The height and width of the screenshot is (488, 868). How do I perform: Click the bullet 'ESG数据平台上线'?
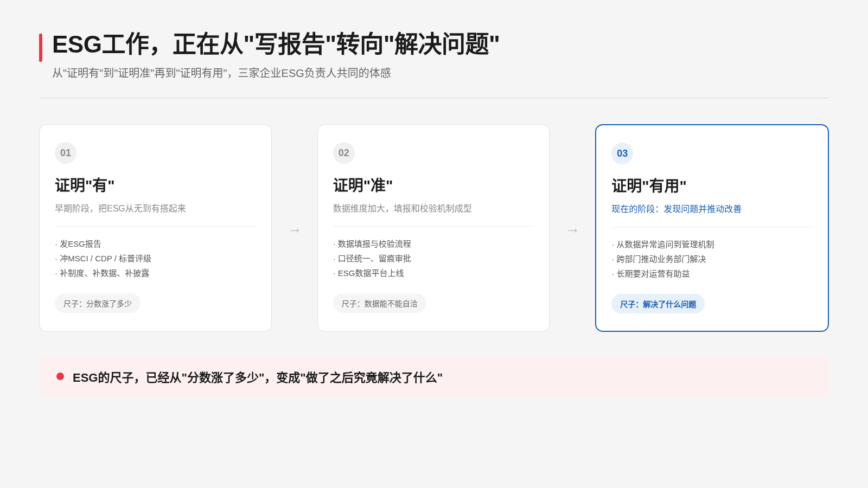pyautogui.click(x=368, y=273)
